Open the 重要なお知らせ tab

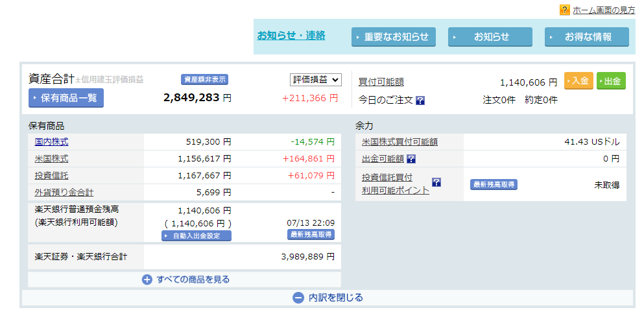click(x=394, y=37)
